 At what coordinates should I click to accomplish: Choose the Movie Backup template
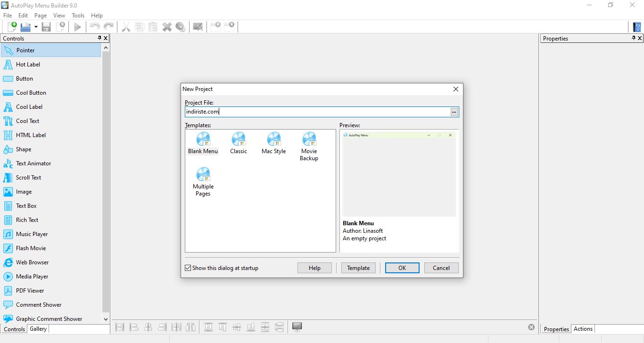click(x=309, y=147)
